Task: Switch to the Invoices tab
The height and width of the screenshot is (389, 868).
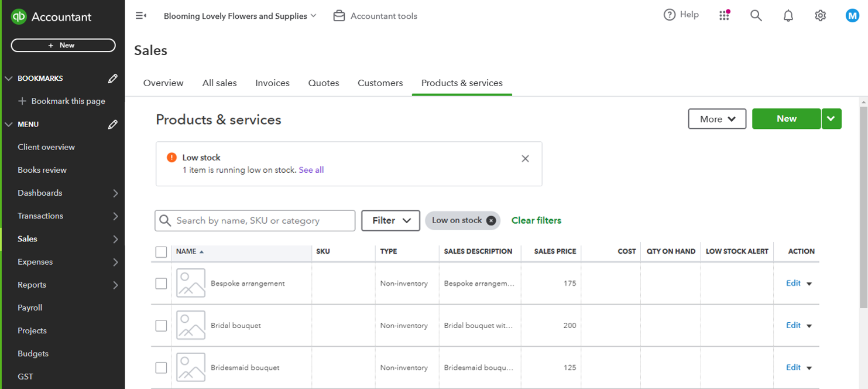Action: pos(272,83)
